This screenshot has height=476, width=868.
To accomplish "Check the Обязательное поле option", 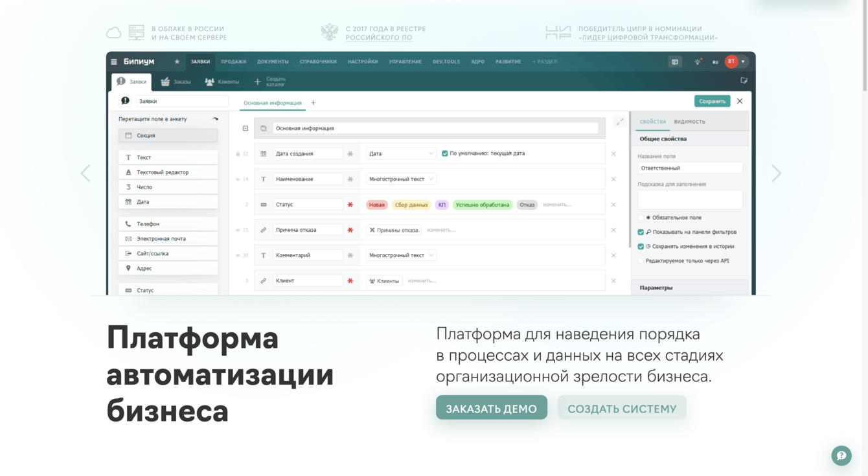I will (641, 218).
